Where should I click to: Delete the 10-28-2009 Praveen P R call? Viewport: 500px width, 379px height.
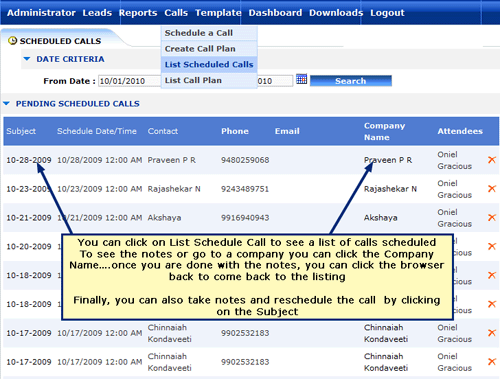[492, 160]
